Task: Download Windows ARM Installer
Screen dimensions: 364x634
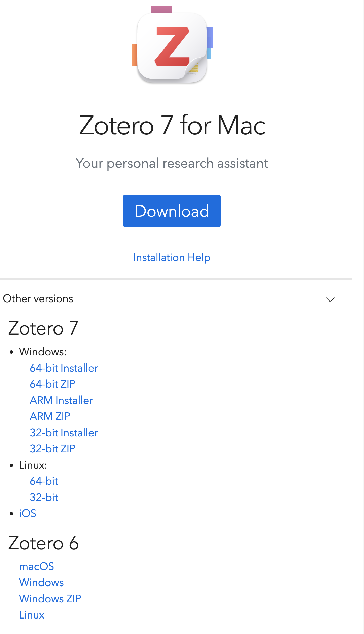Action: pos(61,400)
